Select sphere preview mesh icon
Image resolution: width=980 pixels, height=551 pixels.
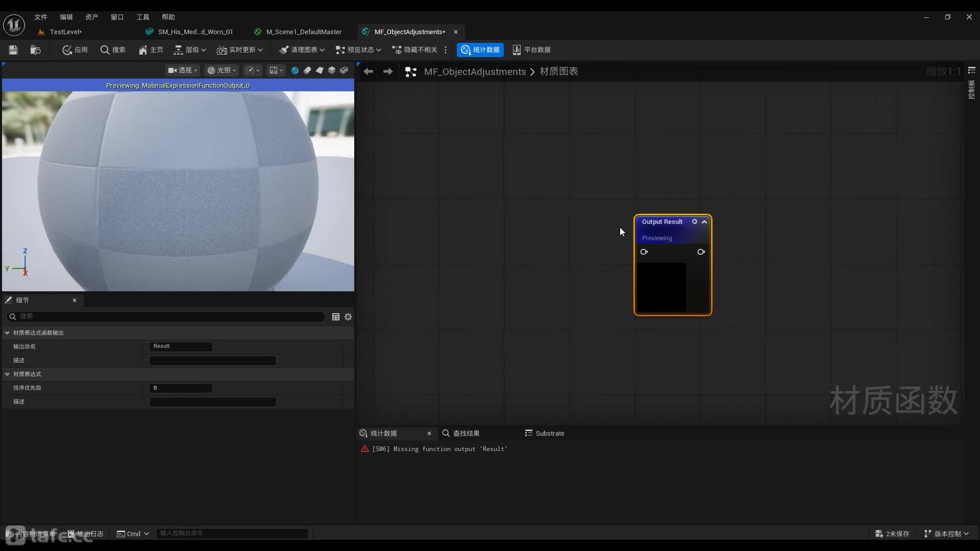click(295, 70)
